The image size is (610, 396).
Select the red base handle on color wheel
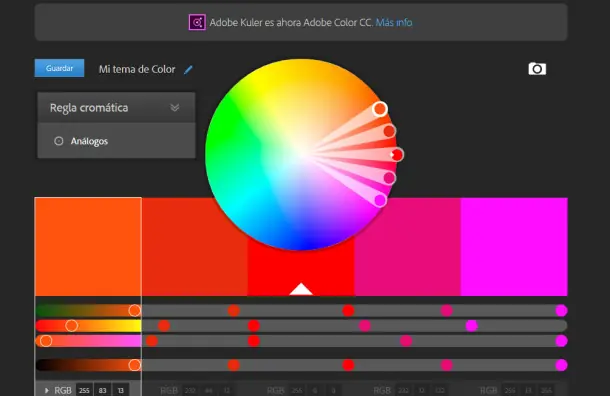tap(397, 155)
